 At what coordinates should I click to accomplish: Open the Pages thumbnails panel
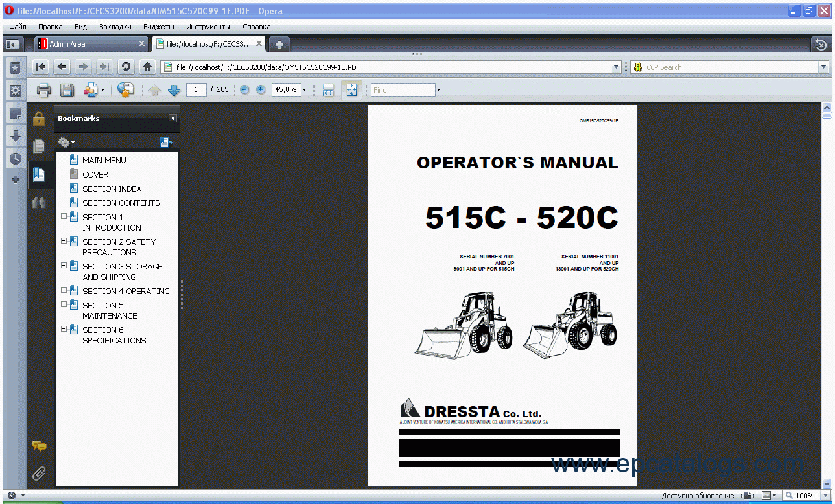pos(39,146)
